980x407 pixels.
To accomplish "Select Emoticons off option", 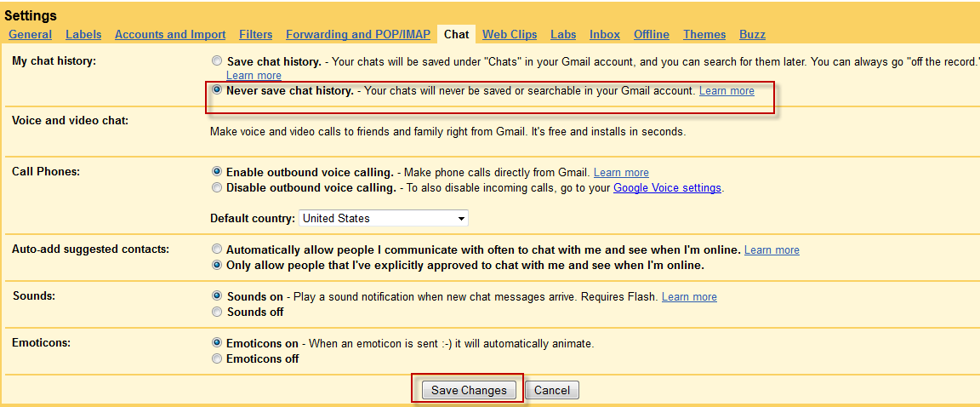I will coord(216,358).
